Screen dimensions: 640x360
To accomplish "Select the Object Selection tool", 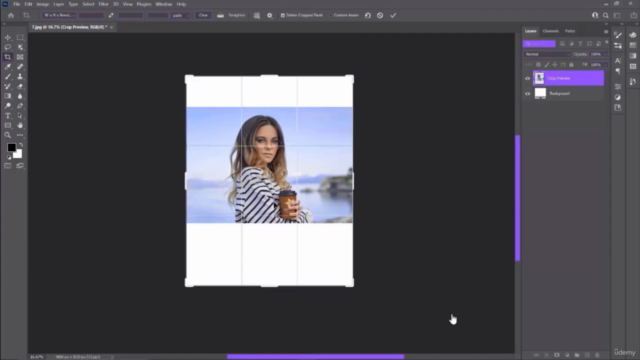I will 20,47.
